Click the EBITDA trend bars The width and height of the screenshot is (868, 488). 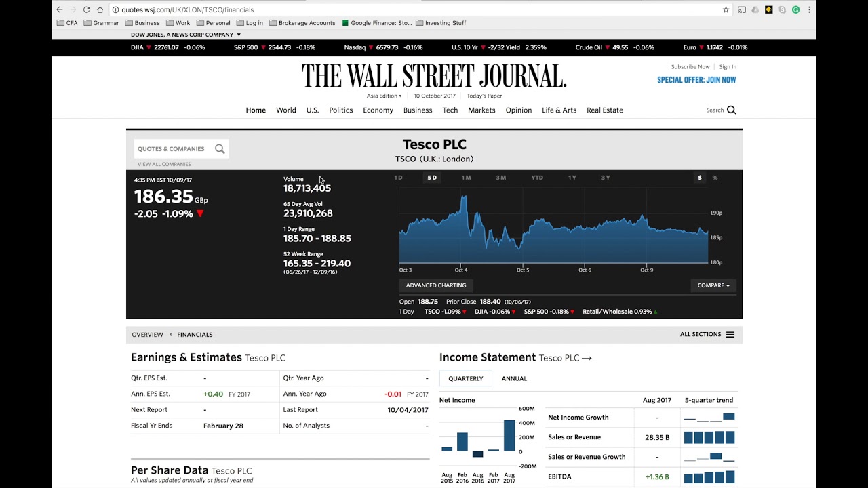click(x=709, y=477)
